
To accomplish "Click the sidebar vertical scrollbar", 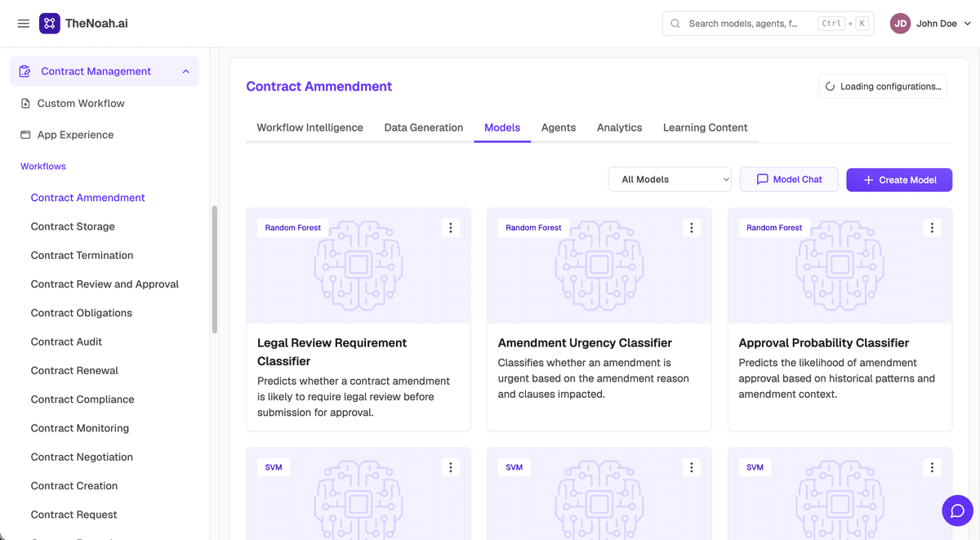I will click(215, 270).
